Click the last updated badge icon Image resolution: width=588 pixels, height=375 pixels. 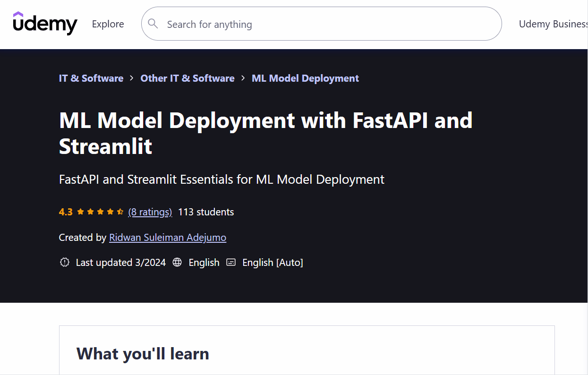tap(65, 262)
